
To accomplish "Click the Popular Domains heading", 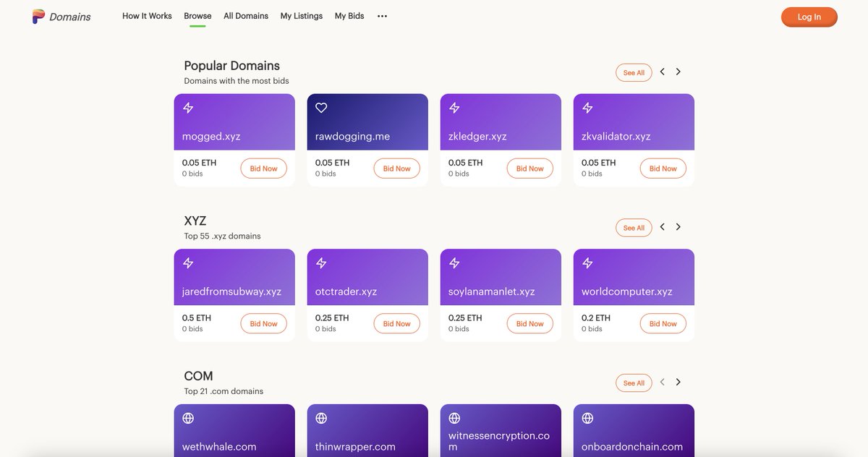I will (x=231, y=65).
